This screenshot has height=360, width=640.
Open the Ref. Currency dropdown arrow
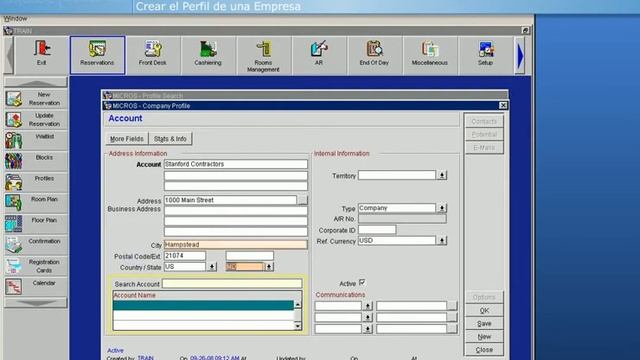[x=442, y=241]
